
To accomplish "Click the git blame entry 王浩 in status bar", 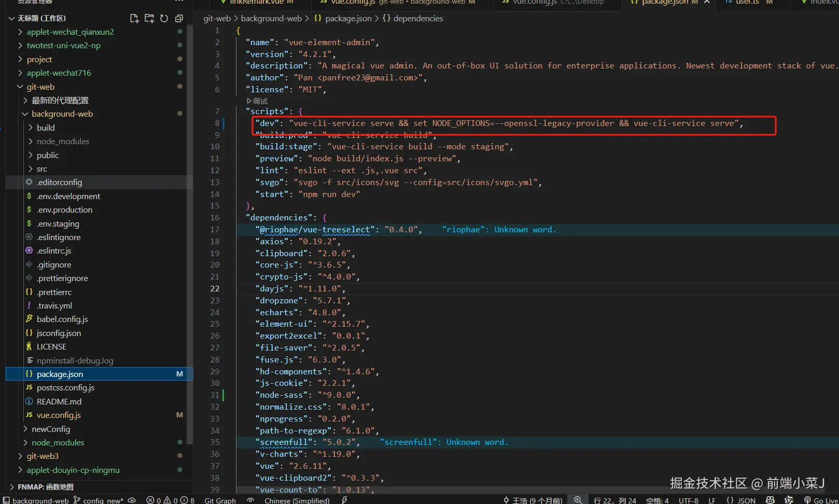I will 533,500.
